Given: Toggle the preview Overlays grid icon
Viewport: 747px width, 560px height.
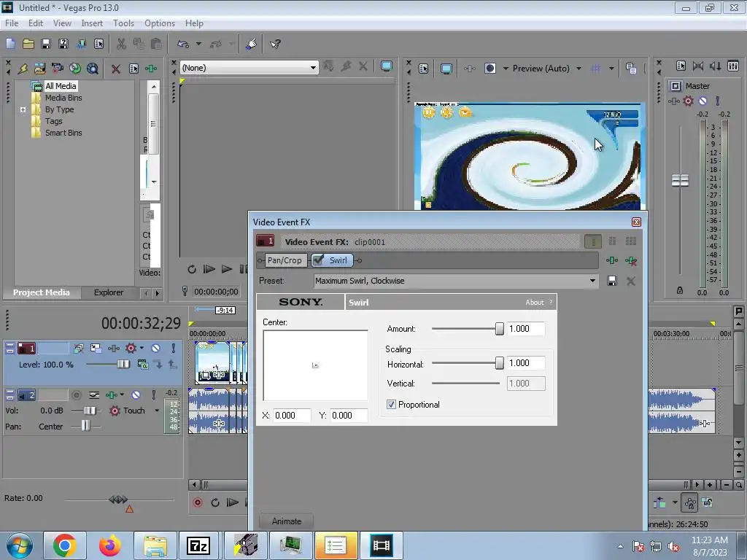Looking at the screenshot, I should point(595,69).
